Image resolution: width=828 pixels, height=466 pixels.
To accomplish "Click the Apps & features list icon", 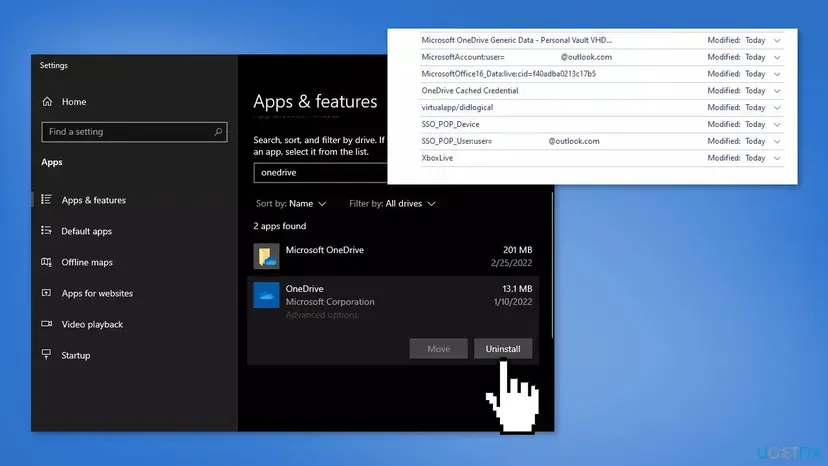I will click(x=46, y=199).
